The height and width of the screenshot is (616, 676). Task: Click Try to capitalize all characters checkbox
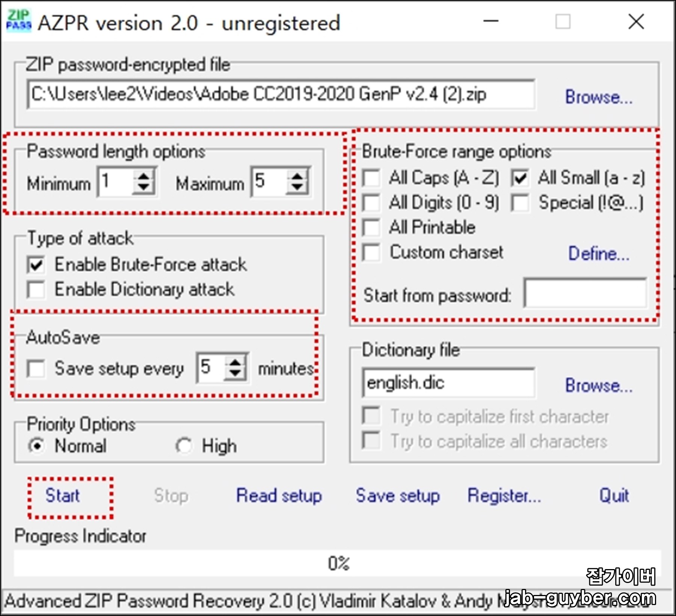click(x=371, y=441)
